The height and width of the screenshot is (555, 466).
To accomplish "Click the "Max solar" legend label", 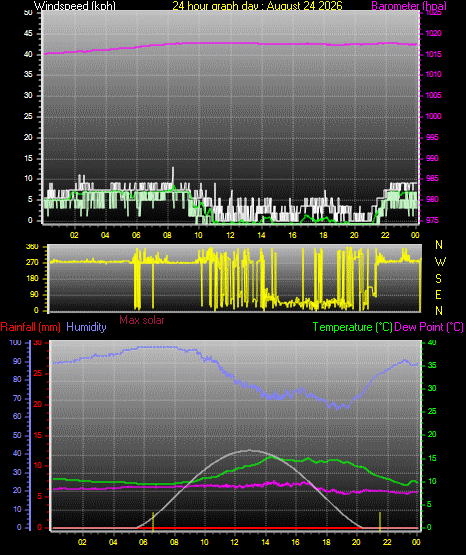I will [142, 320].
